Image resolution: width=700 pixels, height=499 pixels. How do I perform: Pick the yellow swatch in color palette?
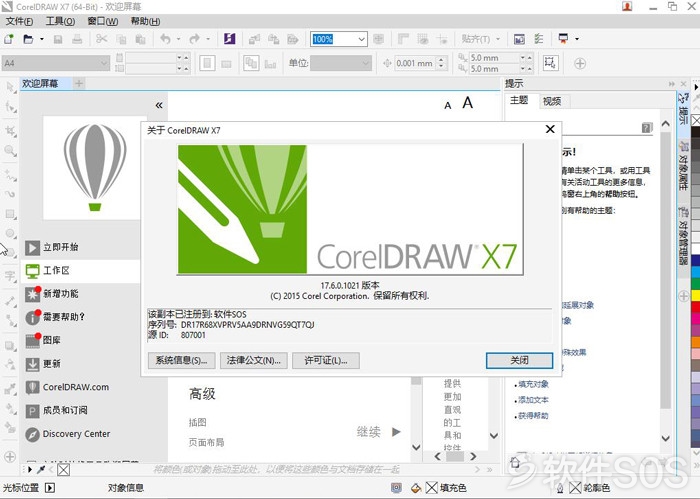696,295
